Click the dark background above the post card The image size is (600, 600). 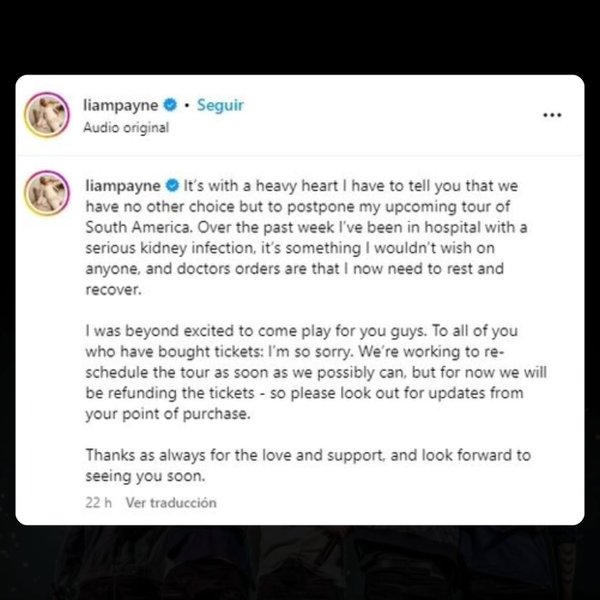point(300,37)
